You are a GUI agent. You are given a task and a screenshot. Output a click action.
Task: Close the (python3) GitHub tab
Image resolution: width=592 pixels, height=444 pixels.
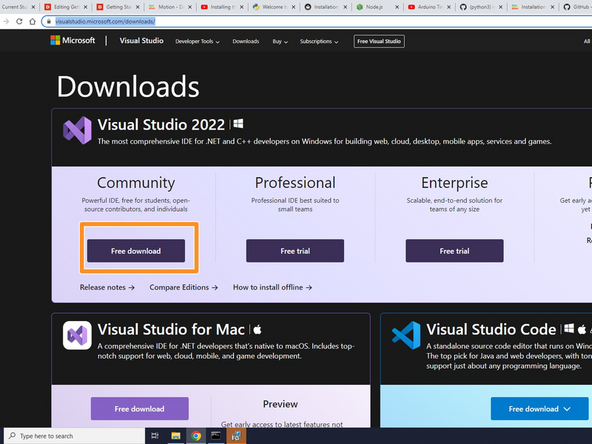(x=501, y=7)
